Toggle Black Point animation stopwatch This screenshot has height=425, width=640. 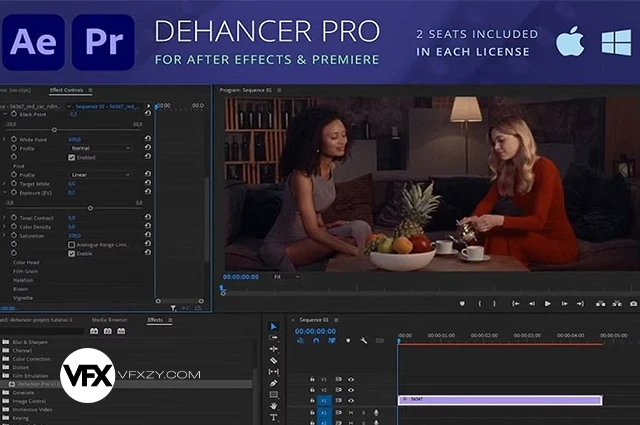[14, 114]
